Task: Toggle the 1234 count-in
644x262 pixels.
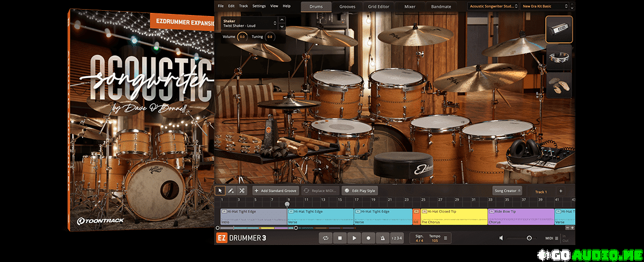Action: pyautogui.click(x=396, y=238)
